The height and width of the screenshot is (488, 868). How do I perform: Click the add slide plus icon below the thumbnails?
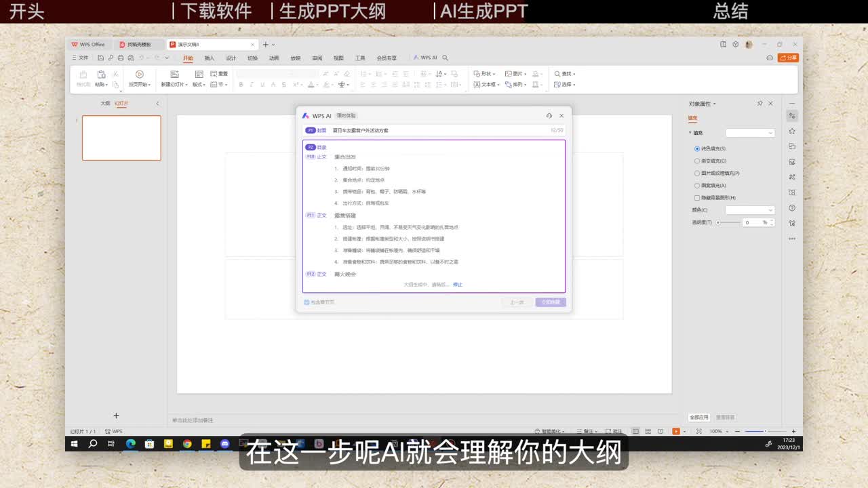point(116,415)
